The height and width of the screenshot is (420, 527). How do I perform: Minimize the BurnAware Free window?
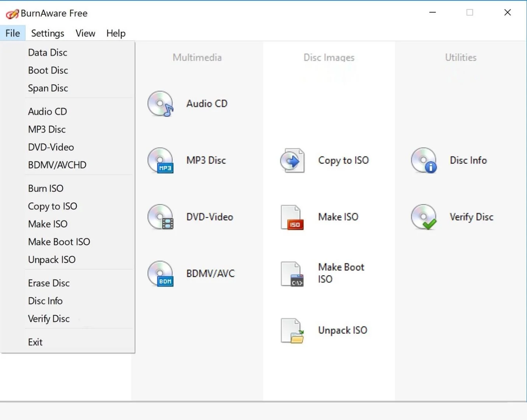pyautogui.click(x=433, y=13)
